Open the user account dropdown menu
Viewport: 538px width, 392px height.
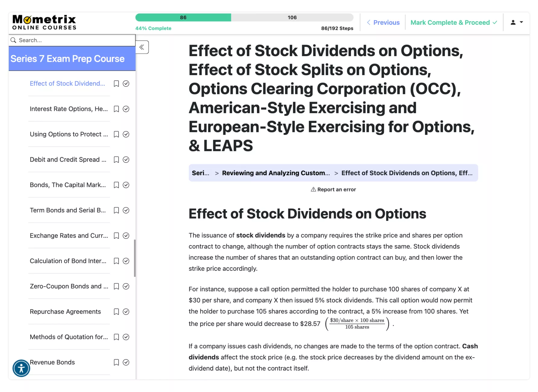[x=516, y=22]
